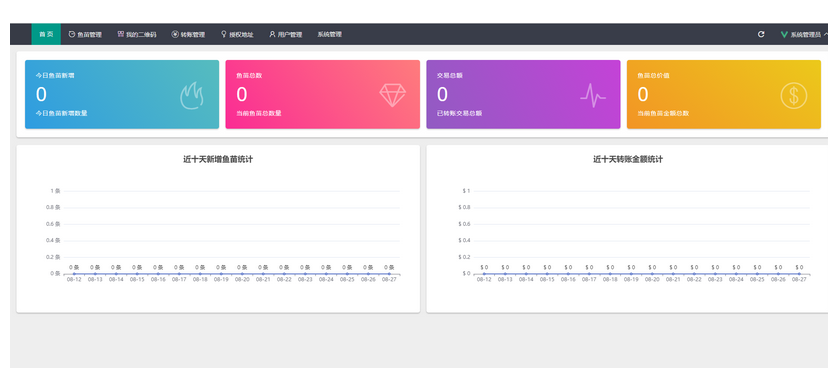
Task: Click the 08-27 date in the 鱼苗 chart
Action: click(389, 279)
